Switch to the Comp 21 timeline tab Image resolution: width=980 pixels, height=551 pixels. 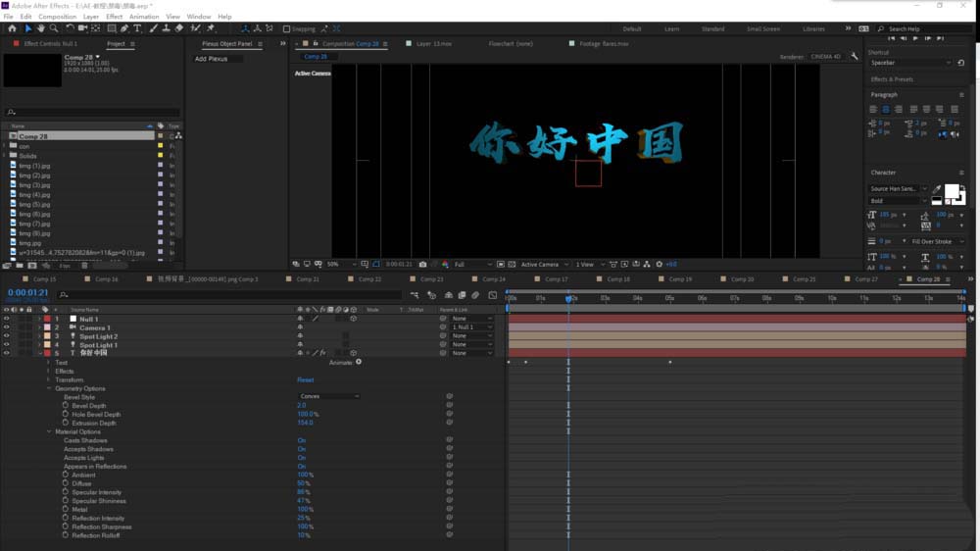point(308,279)
